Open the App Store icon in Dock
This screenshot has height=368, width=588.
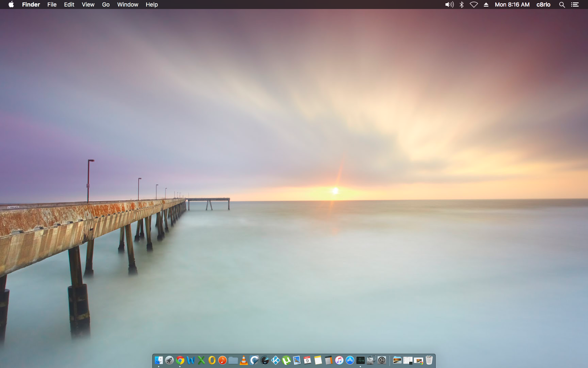tap(350, 360)
